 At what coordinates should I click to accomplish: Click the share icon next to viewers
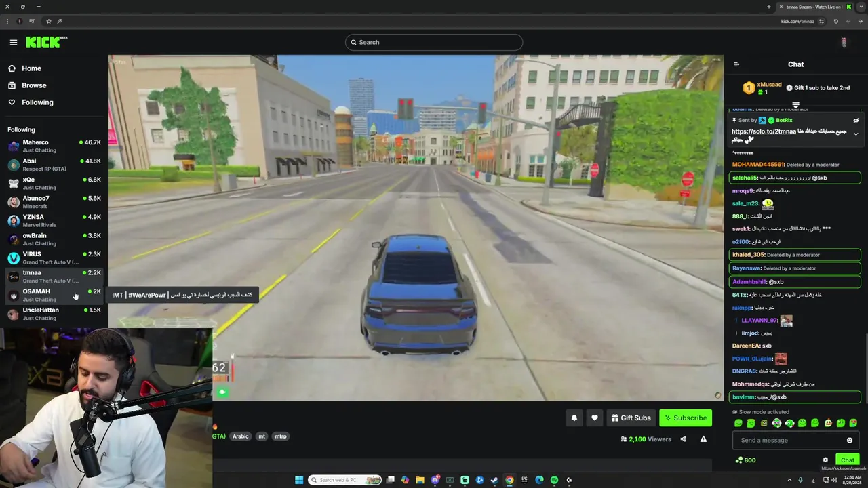(x=683, y=439)
